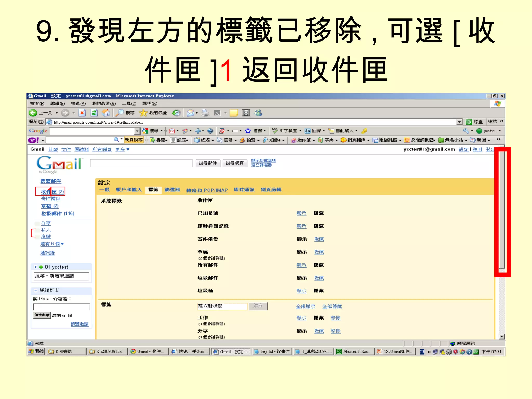Image resolution: width=532 pixels, height=399 pixels.
Task: Open the 檔案(F) menu
Action: (x=37, y=104)
